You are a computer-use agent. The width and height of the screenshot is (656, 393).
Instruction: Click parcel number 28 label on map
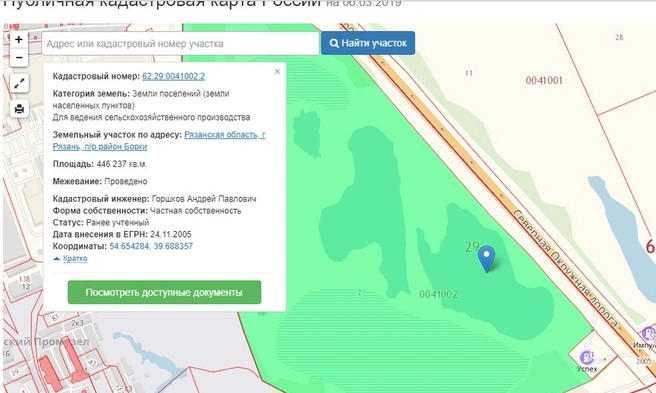click(x=619, y=38)
